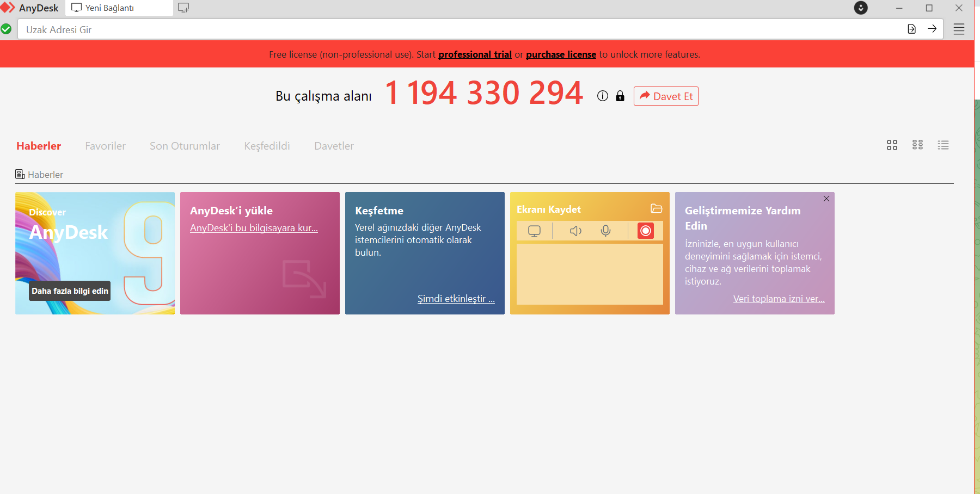The height and width of the screenshot is (494, 980).
Task: Click Şimdi etkinleştir link
Action: (x=456, y=299)
